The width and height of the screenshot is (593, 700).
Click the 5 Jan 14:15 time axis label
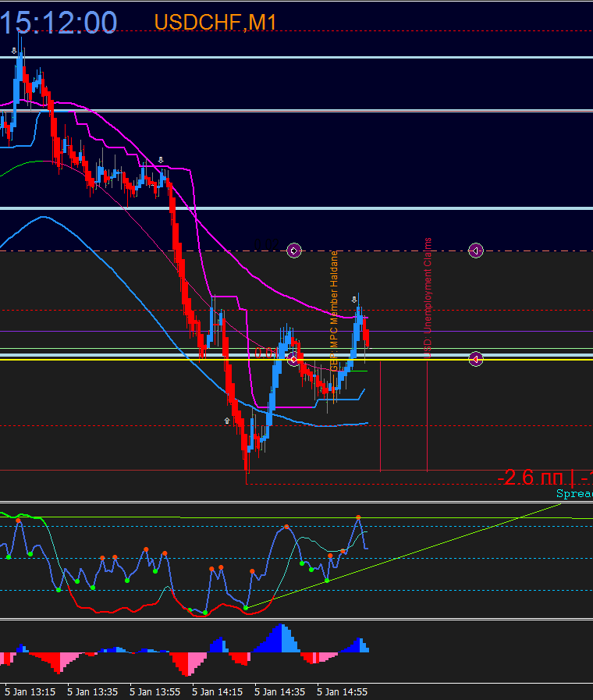coord(217,692)
